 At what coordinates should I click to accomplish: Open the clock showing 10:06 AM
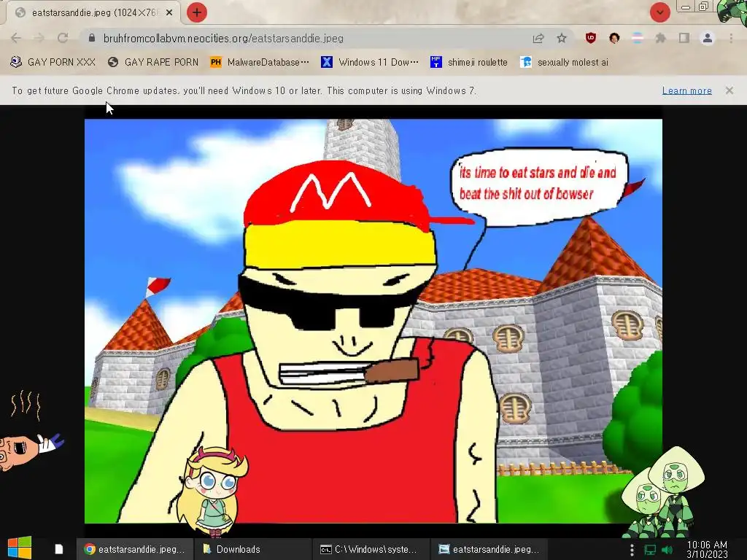[x=707, y=549]
